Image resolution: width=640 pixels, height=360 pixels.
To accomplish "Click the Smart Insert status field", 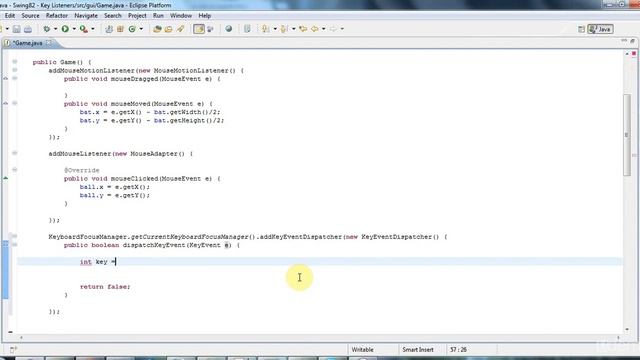I will pyautogui.click(x=422, y=350).
